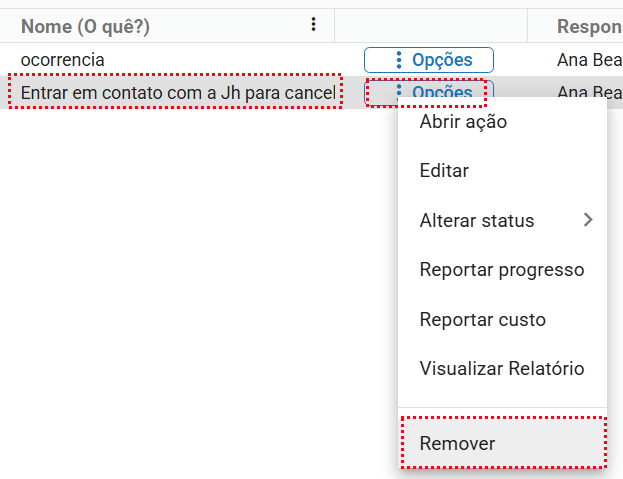
Task: Click Remover to delete the action
Action: pos(457,443)
